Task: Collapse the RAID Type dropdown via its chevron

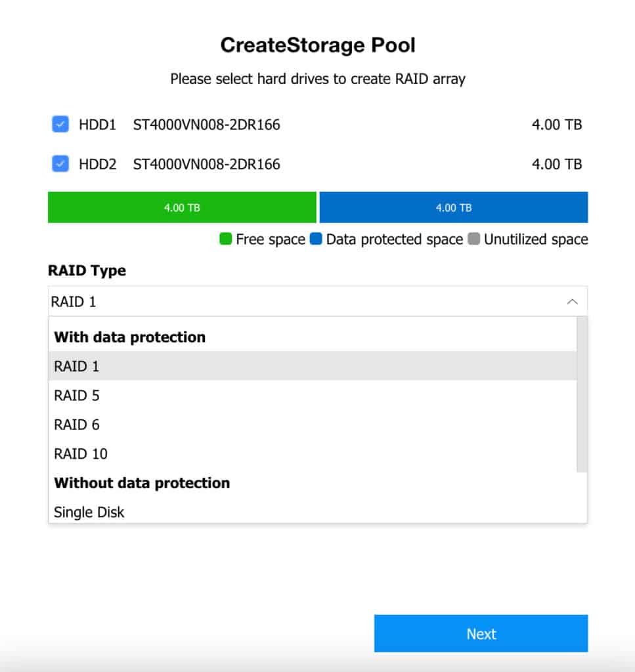Action: (x=573, y=301)
